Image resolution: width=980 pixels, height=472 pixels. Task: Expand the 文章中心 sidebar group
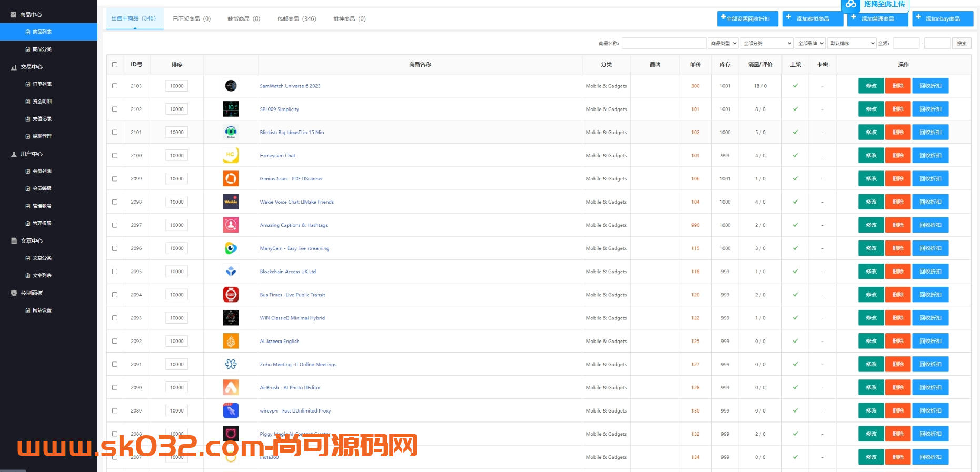(x=48, y=241)
